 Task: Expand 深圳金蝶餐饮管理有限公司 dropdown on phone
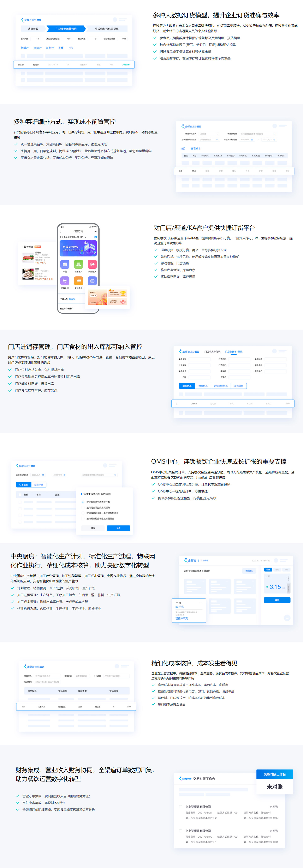tap(85, 237)
